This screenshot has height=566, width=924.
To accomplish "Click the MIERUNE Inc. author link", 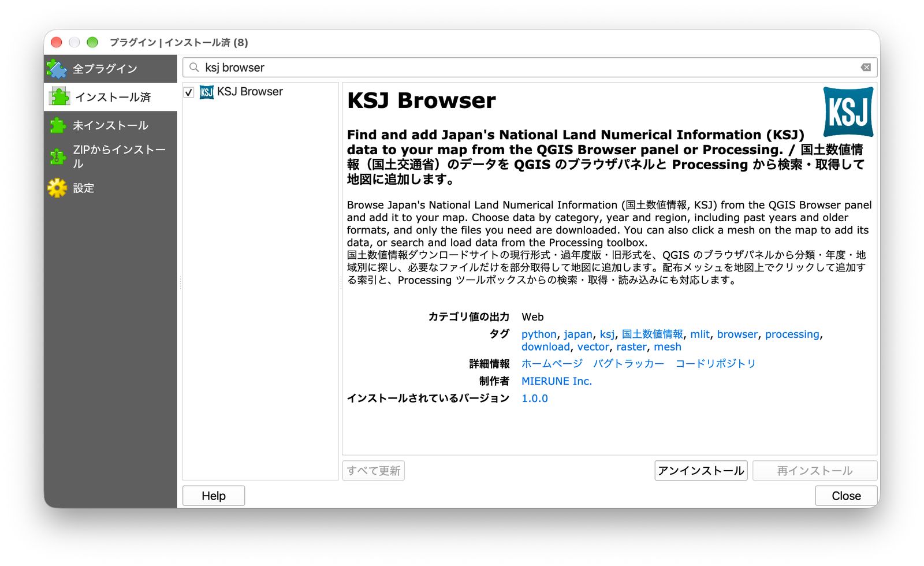I will click(557, 381).
